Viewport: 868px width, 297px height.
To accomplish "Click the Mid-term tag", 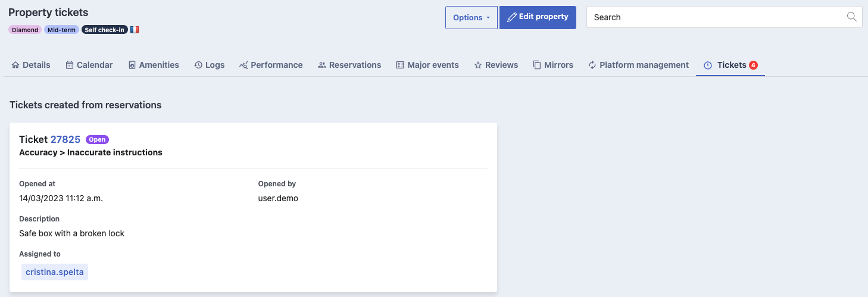I will 61,30.
